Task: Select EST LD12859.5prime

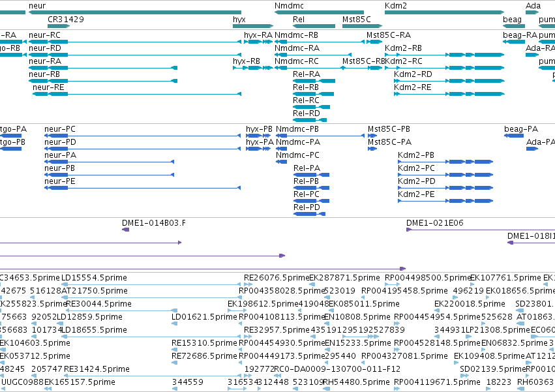Action: tap(89, 317)
